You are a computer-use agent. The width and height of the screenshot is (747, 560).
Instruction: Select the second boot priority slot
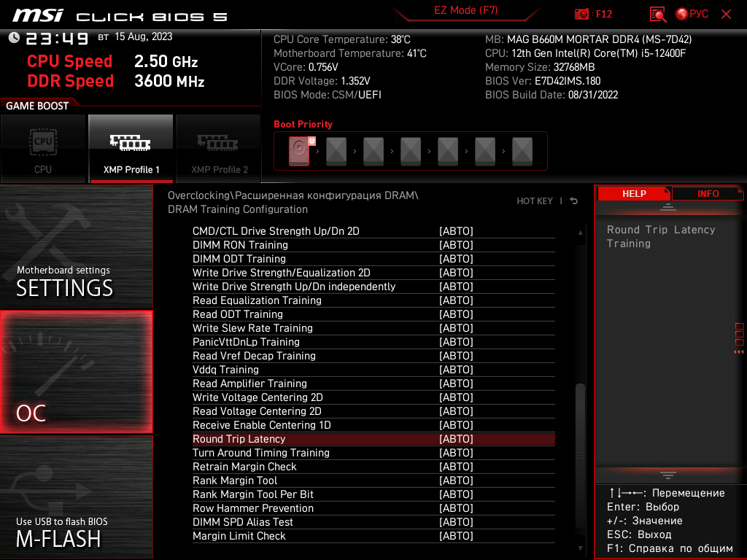tap(336, 151)
